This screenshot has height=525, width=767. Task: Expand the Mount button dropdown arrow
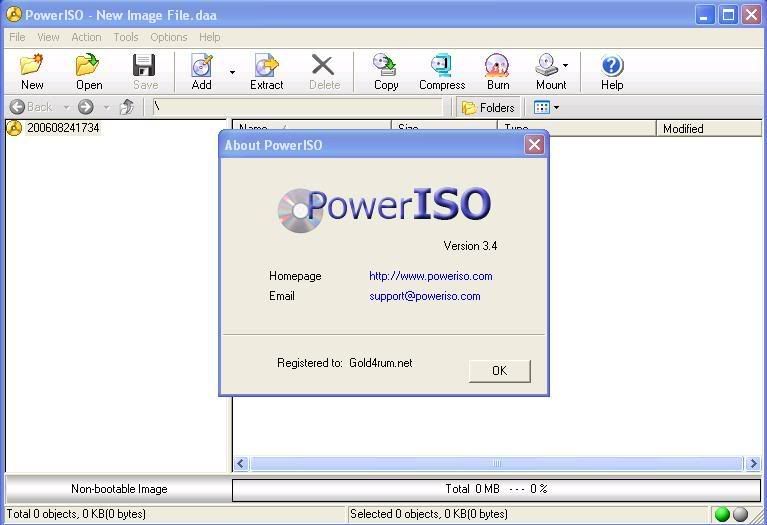point(566,66)
